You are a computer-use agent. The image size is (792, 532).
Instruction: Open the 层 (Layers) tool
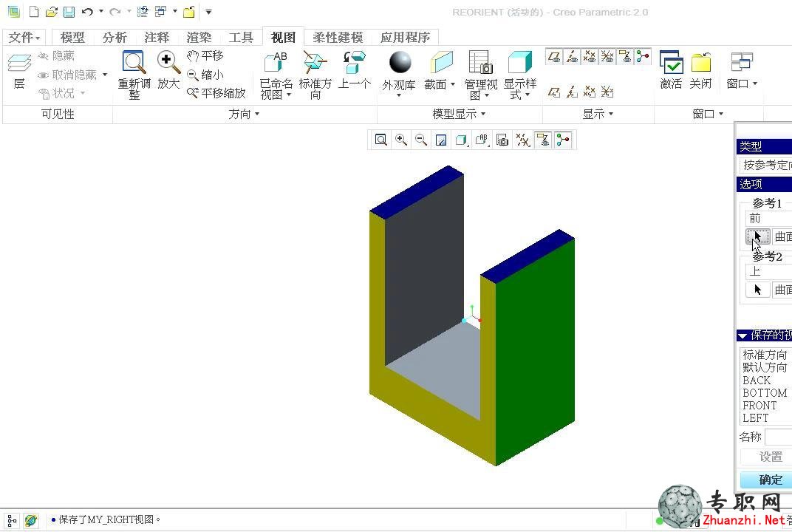pyautogui.click(x=19, y=71)
